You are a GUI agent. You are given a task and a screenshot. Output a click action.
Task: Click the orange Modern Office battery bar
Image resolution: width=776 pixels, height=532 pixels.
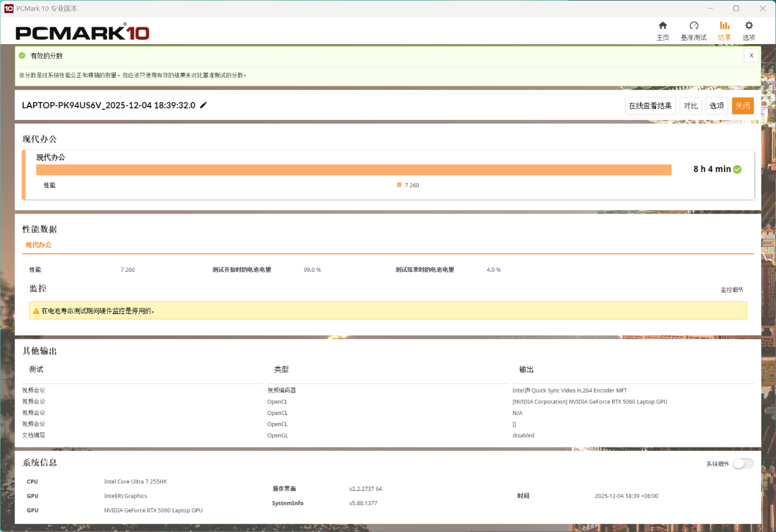[x=354, y=170]
